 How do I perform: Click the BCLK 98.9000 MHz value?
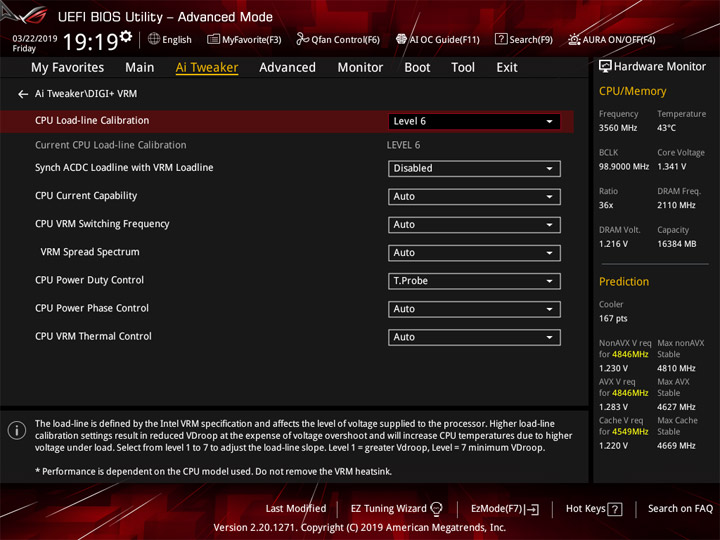[624, 167]
